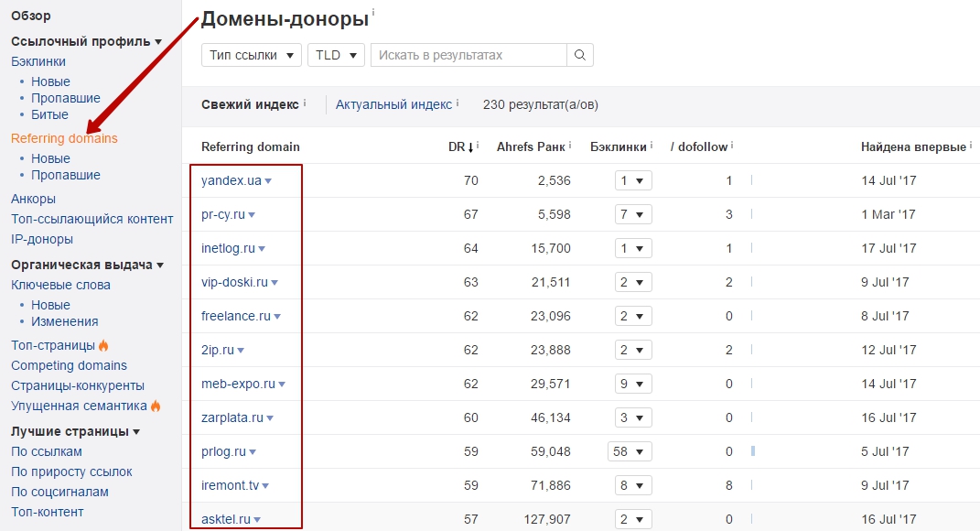Open the Тип ссылки dropdown filter

[252, 55]
